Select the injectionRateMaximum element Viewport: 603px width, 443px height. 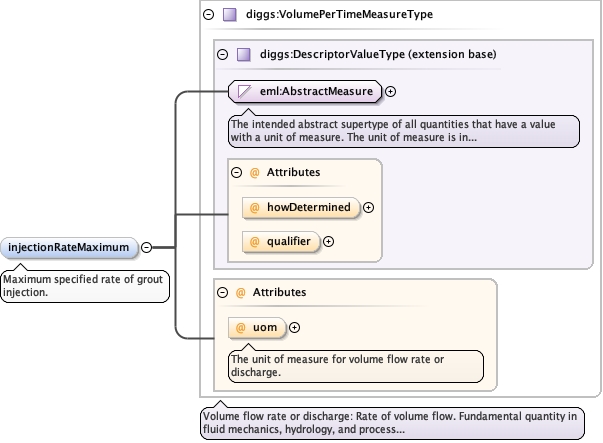pyautogui.click(x=69, y=247)
